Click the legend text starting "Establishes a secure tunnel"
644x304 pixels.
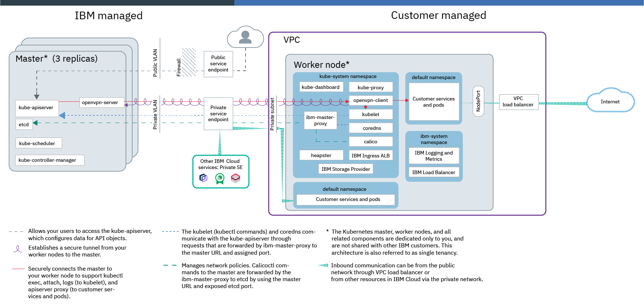click(77, 251)
